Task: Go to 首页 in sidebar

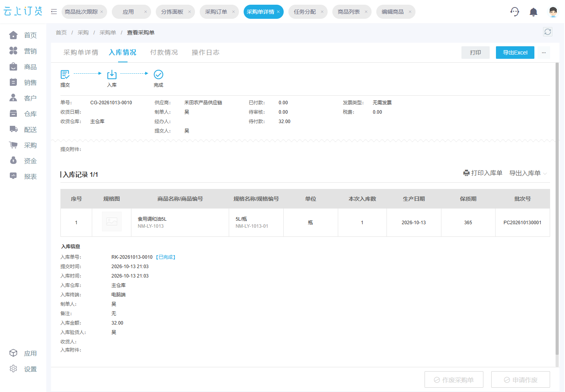Action: 23,35
